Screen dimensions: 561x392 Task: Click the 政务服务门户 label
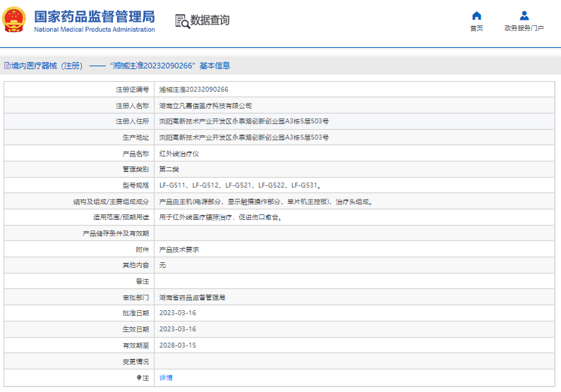tap(524, 28)
